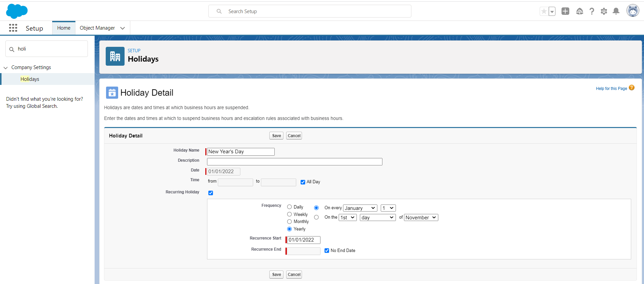Viewport: 644px width, 284px height.
Task: Open Help for this Page link
Action: point(611,89)
